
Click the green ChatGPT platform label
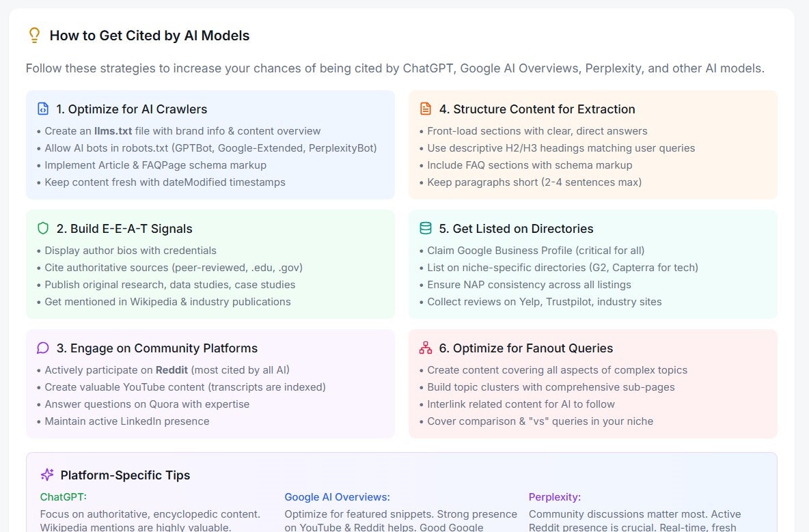coord(64,497)
